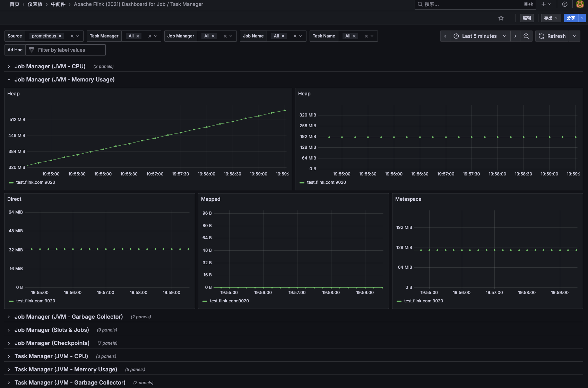
Task: Clear the Task Manager filter value
Action: (150, 36)
